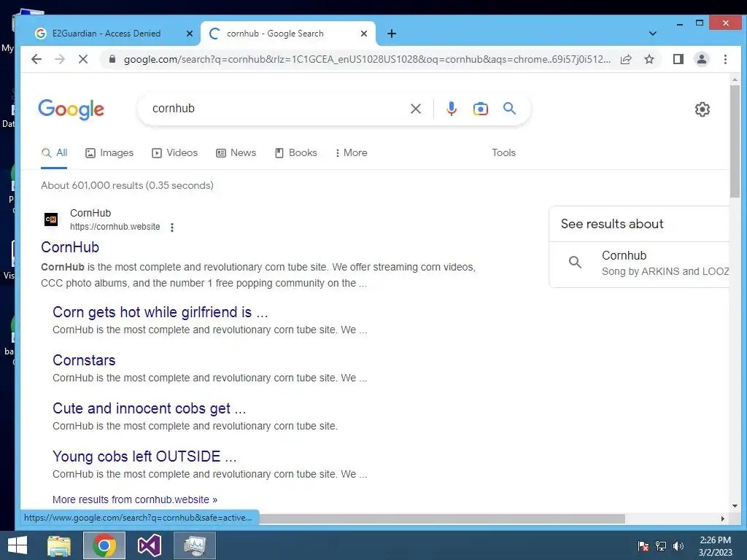Clear the Google search box text
Viewport: 747px width, 560px height.
point(415,109)
